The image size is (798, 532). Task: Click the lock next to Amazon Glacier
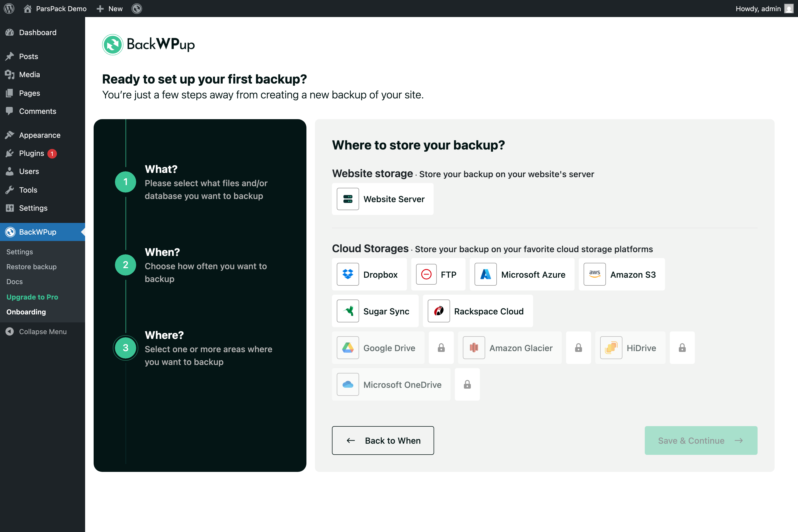coord(579,348)
